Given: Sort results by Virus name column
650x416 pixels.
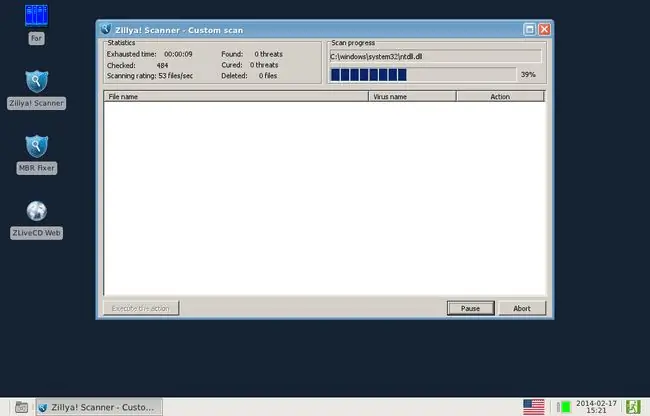Looking at the screenshot, I should [x=412, y=97].
